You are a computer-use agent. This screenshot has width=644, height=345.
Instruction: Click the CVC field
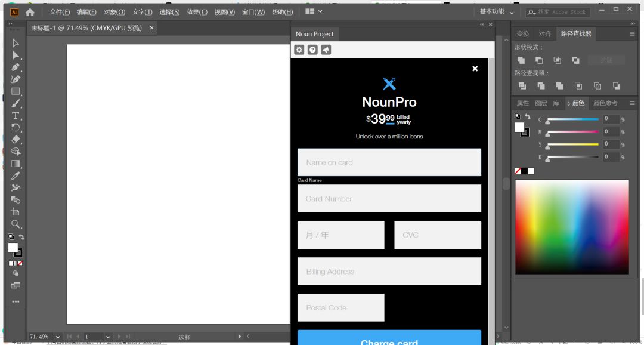438,235
